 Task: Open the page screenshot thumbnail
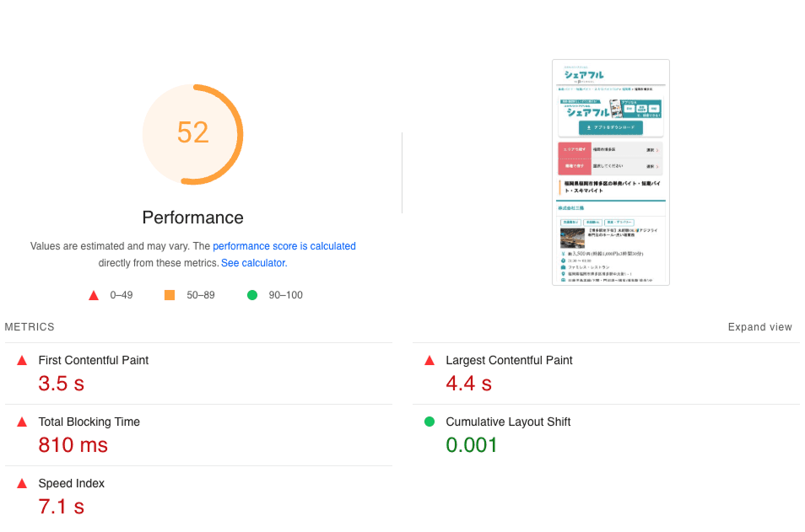[x=611, y=172]
